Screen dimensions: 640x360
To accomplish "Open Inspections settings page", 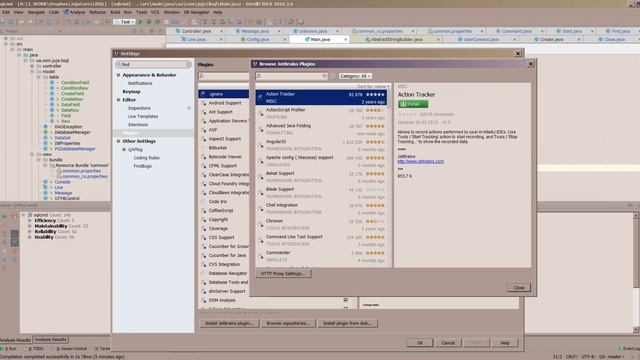I will point(139,108).
